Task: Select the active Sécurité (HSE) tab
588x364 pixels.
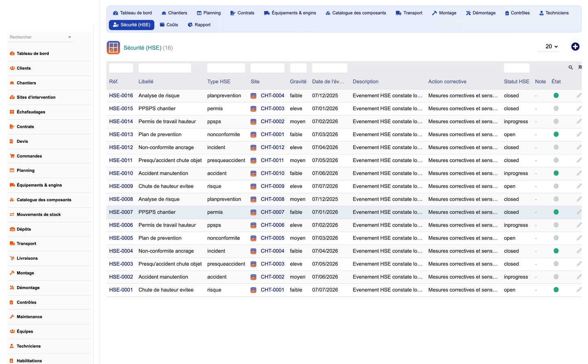Action: (131, 25)
